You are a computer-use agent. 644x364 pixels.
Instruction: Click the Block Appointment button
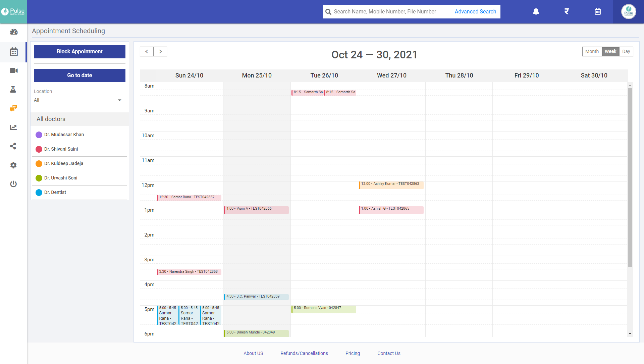coord(79,51)
